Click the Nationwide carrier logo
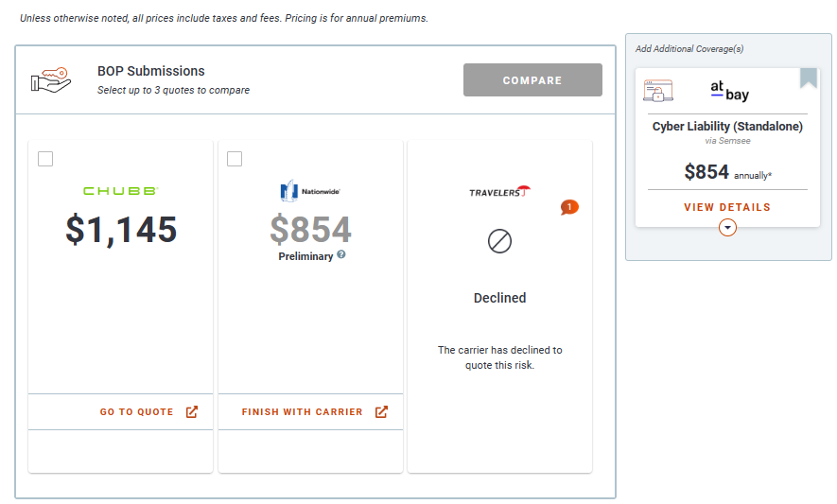 coord(310,191)
